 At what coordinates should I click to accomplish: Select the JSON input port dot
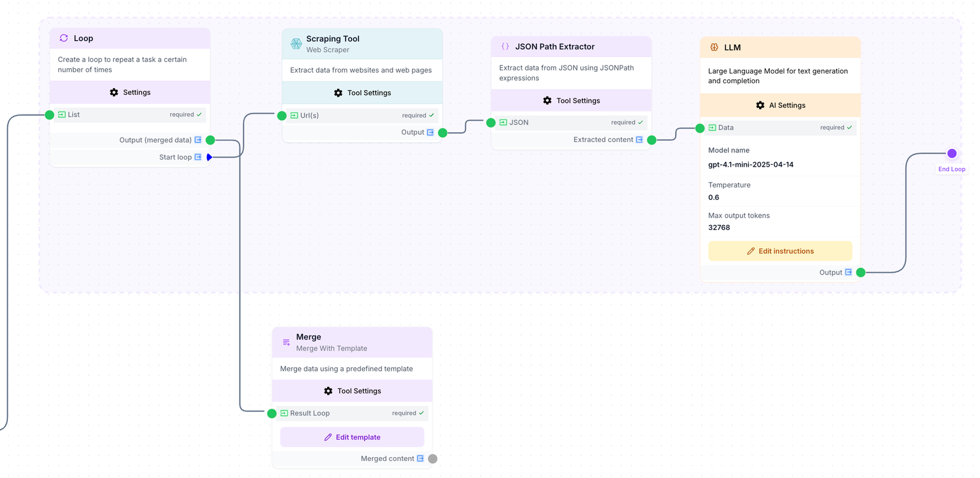[x=491, y=123]
